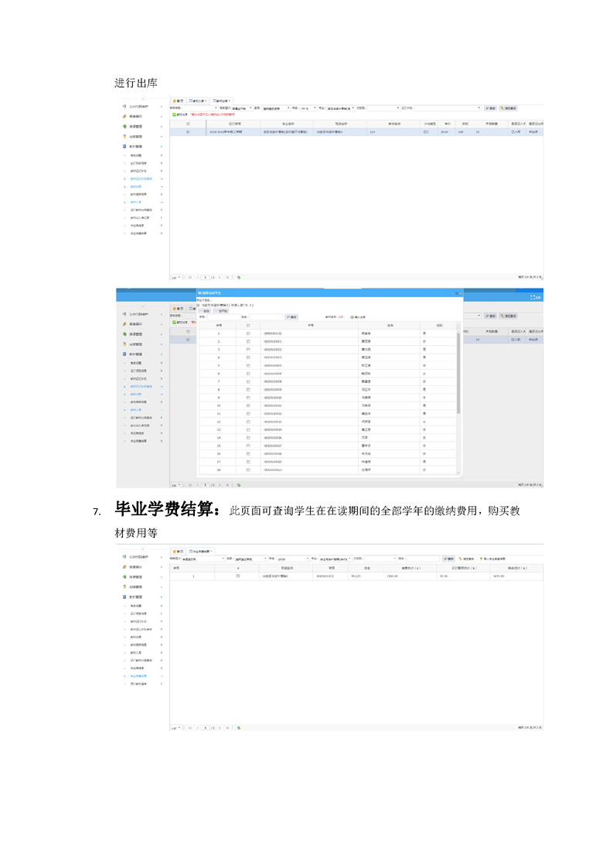
Task: Collapse the highlighted 毕业学费结算 sidebar item's minus toggle
Action: [x=162, y=676]
